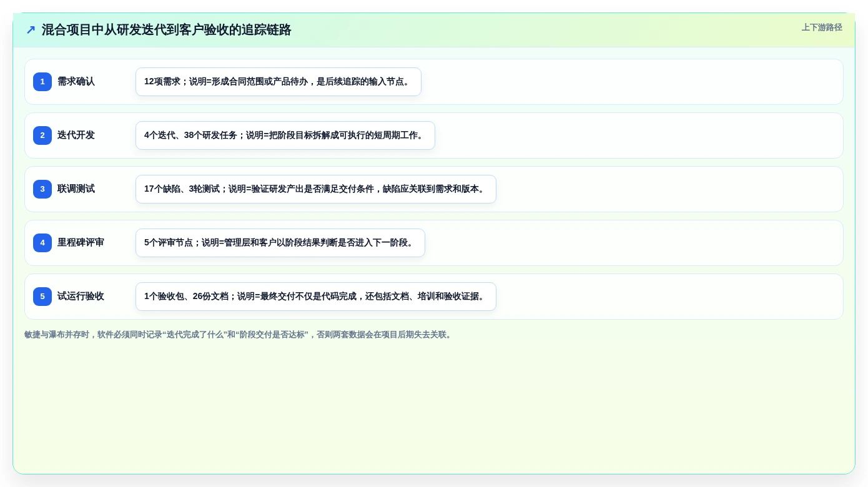
Task: Select the 迭代开发 step label
Action: click(76, 135)
